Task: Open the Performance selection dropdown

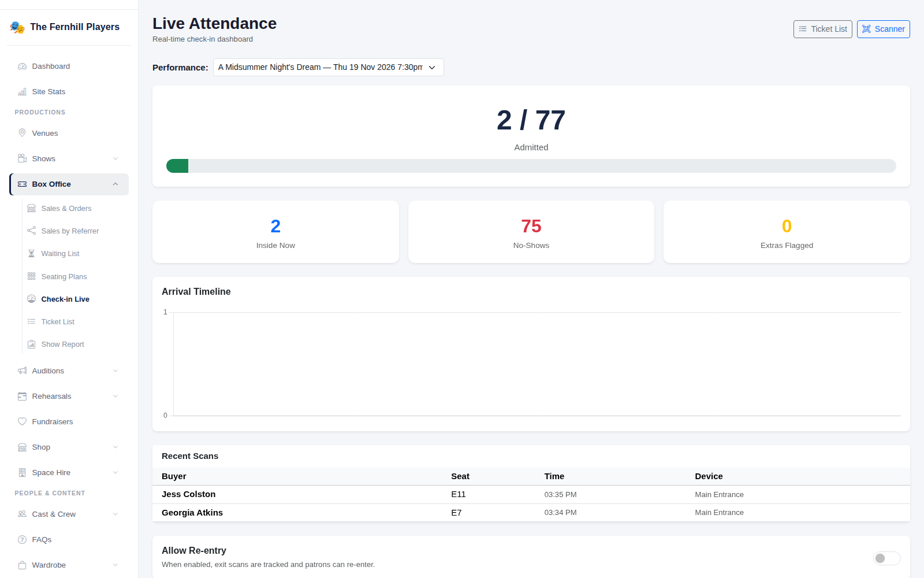Action: (x=328, y=67)
